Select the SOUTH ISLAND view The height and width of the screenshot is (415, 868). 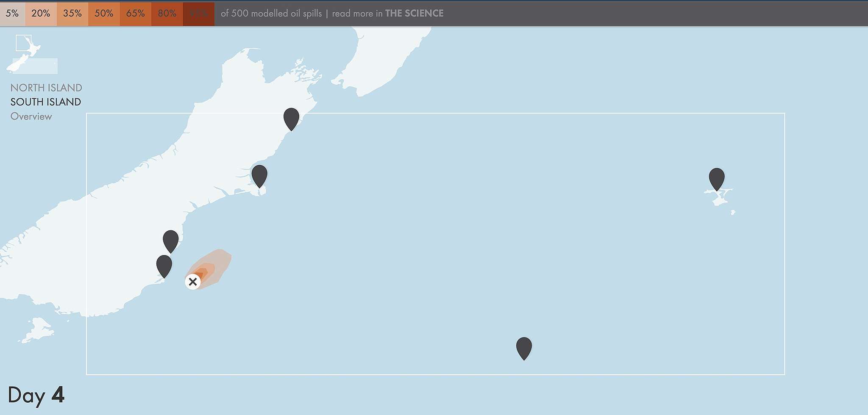pos(46,102)
